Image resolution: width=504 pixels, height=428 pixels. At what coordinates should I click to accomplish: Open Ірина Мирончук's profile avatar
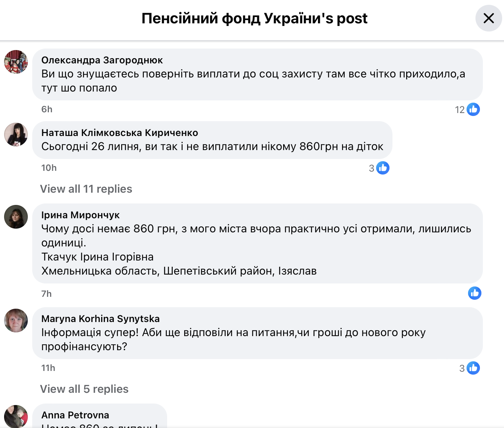(16, 217)
